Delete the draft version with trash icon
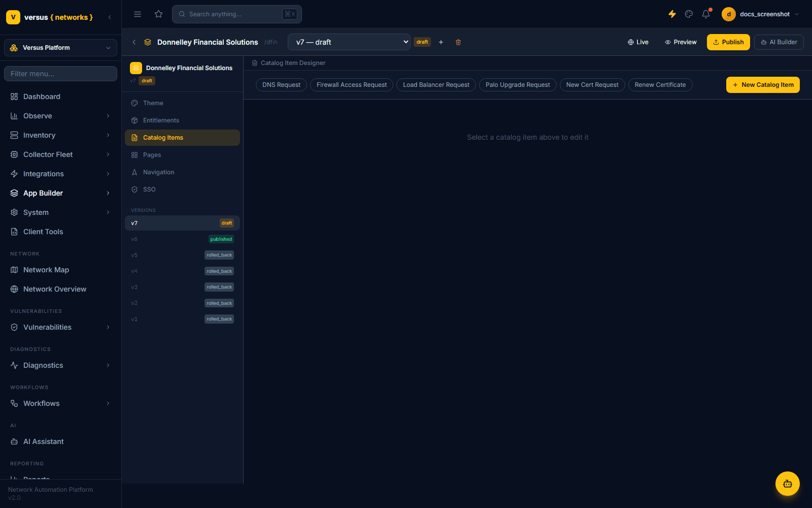The image size is (812, 508). (458, 42)
